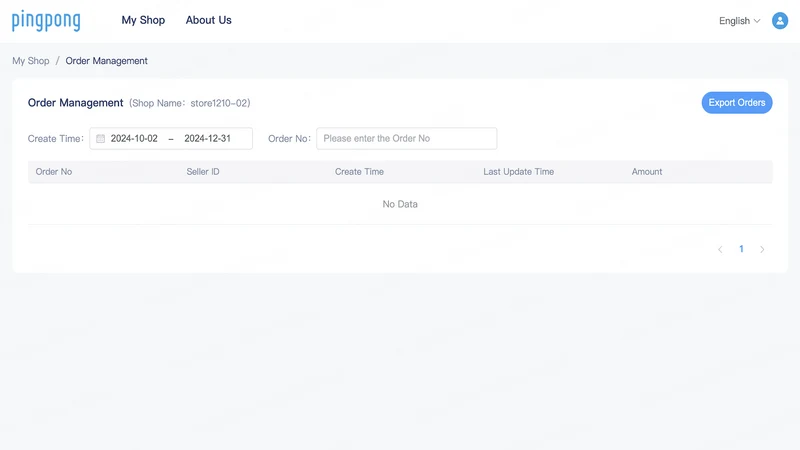Go to previous page arrow
This screenshot has width=800, height=450.
tap(720, 249)
